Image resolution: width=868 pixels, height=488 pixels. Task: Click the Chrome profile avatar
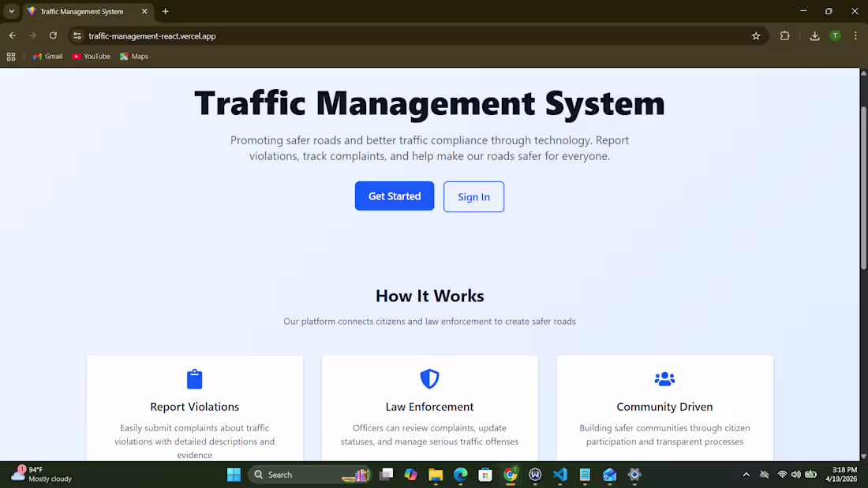tap(835, 35)
